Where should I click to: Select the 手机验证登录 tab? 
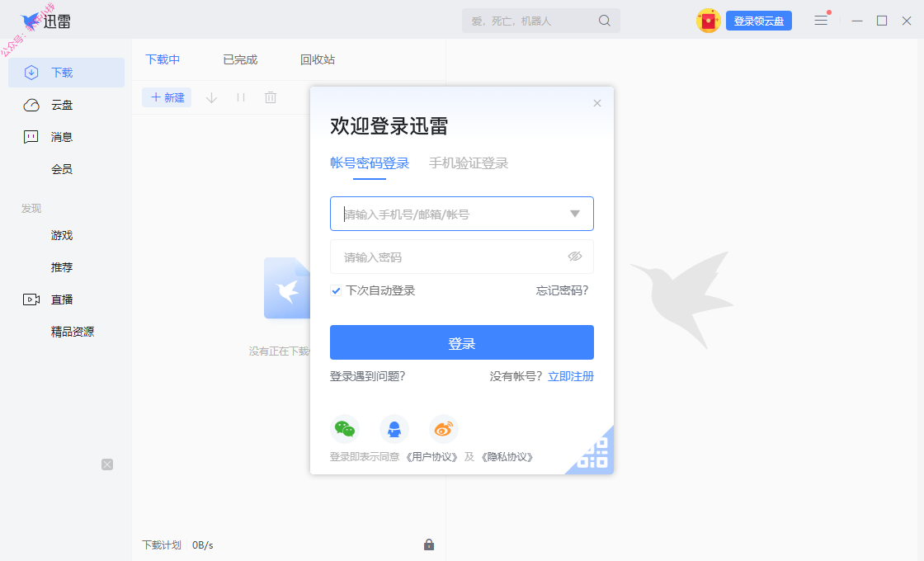point(469,163)
